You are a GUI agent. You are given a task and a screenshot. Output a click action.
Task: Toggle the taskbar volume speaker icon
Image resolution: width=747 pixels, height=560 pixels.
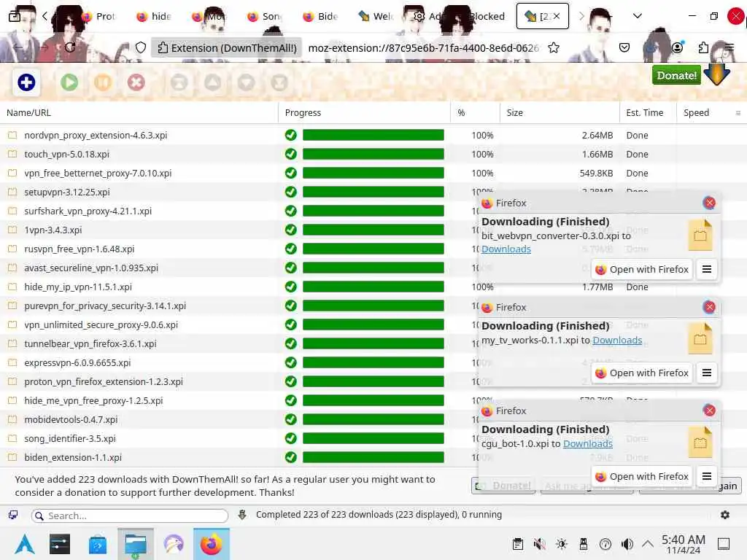tap(627, 544)
